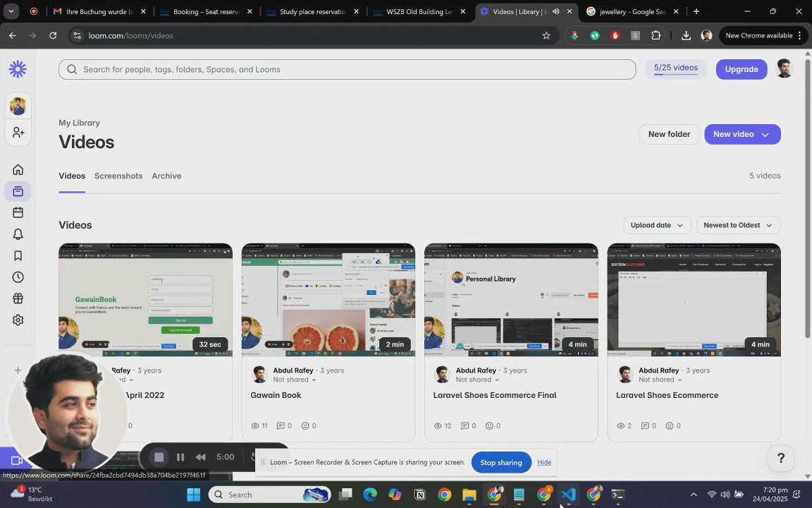
Task: Open the profile avatar next to Upgrade
Action: (784, 69)
